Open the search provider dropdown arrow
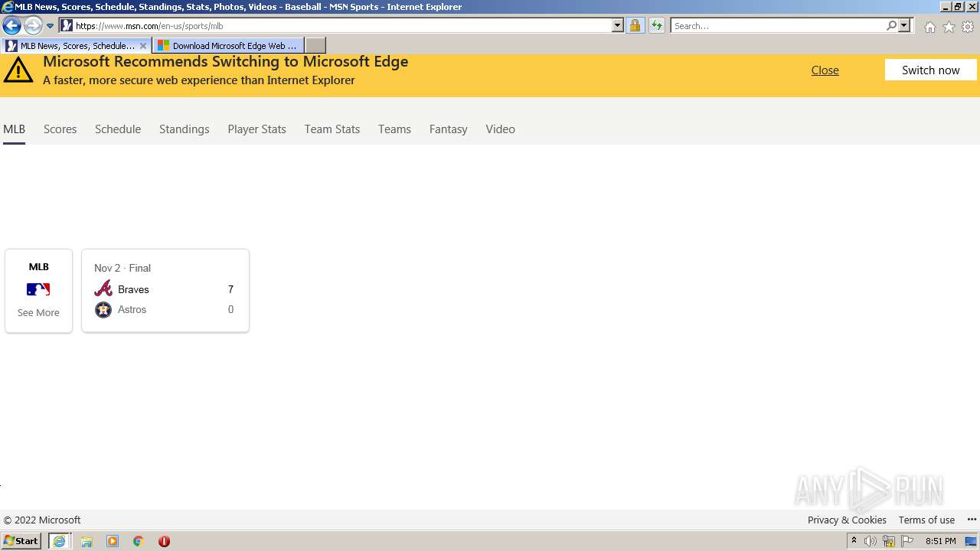Screen dimensions: 980x551 [x=904, y=25]
